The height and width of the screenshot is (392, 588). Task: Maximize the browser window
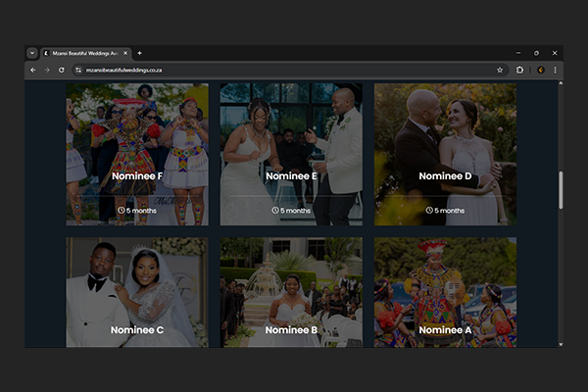click(x=536, y=53)
